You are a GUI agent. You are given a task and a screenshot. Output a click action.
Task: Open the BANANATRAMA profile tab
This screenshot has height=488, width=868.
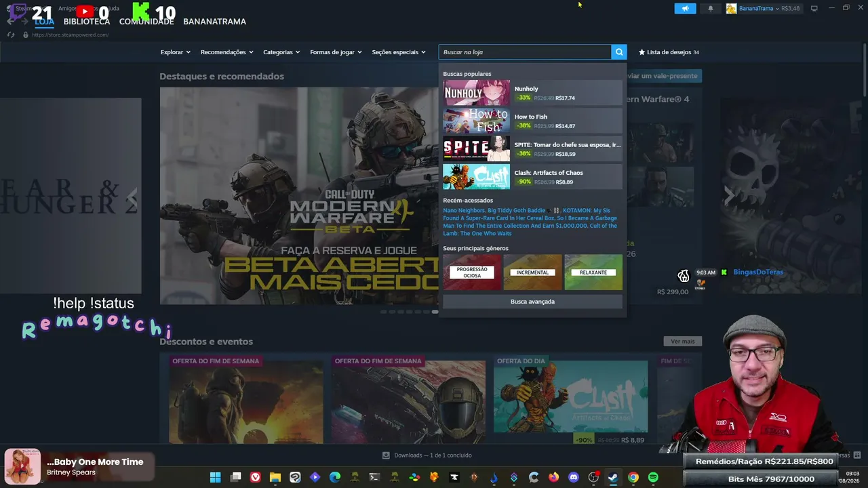[x=214, y=21]
